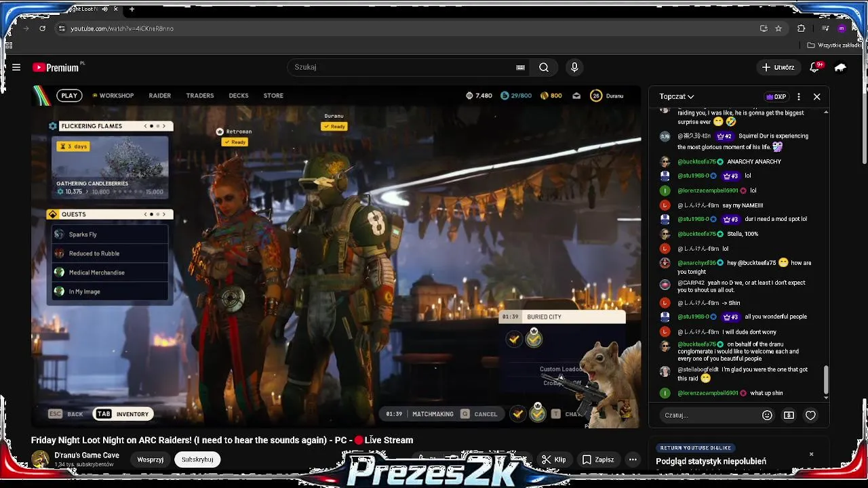
Task: Open the Wszystkie zakładki bookmarks folder
Action: tap(834, 45)
